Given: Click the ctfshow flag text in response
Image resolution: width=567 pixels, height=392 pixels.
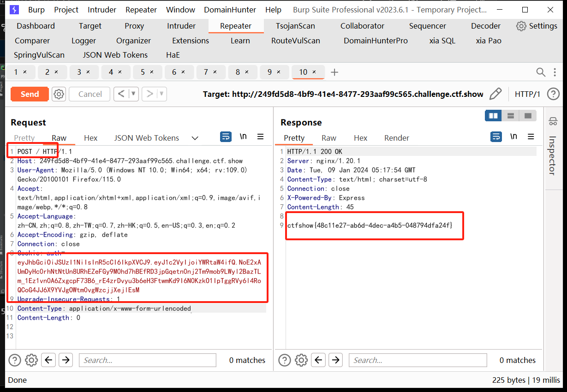Looking at the screenshot, I should [x=370, y=226].
